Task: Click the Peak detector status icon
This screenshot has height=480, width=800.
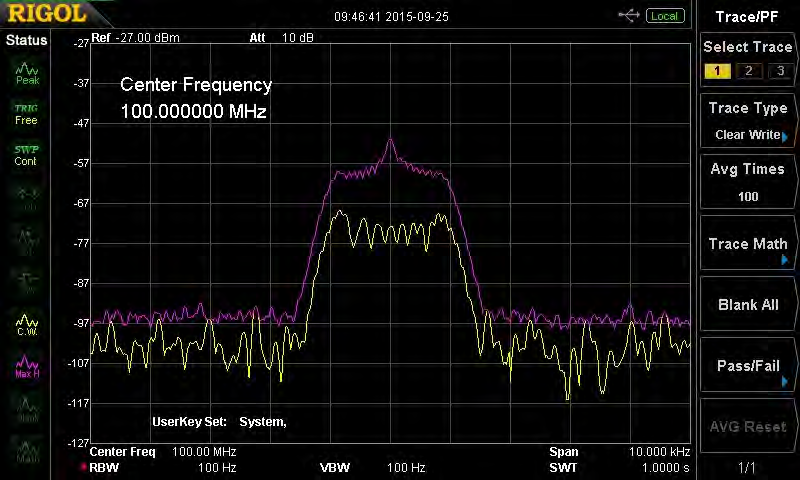Action: pyautogui.click(x=27, y=74)
